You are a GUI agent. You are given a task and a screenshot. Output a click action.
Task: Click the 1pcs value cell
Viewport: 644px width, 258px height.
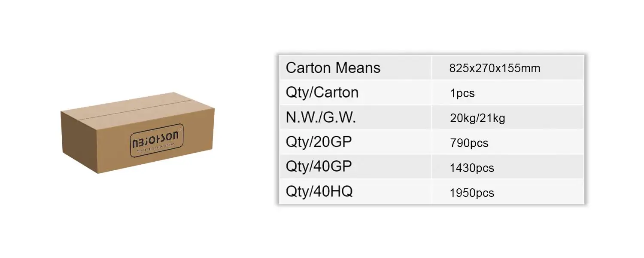462,93
